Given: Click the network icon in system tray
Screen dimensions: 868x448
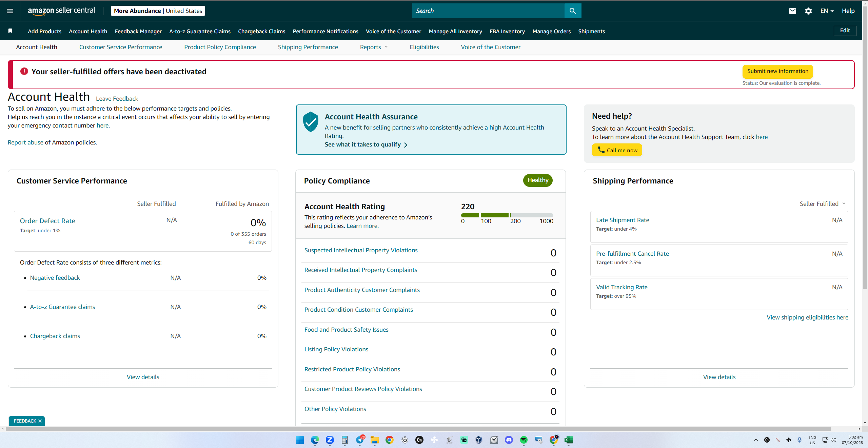Looking at the screenshot, I should [825, 440].
